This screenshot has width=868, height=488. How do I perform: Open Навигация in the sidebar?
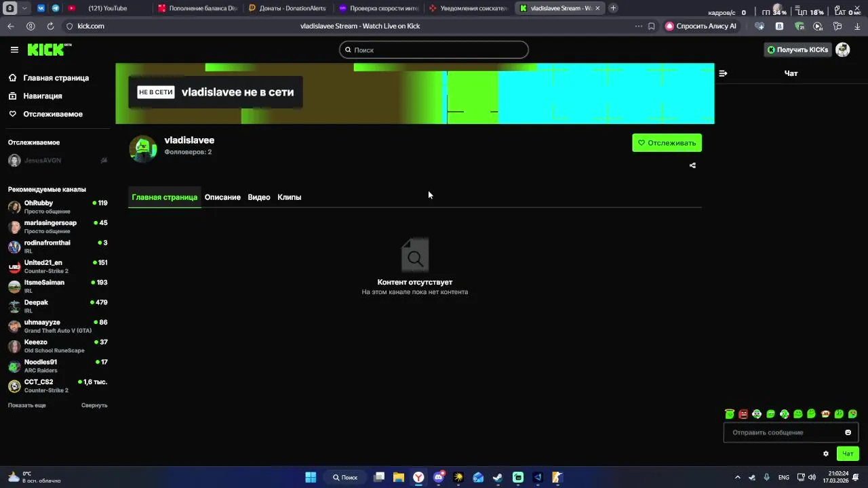(x=42, y=96)
